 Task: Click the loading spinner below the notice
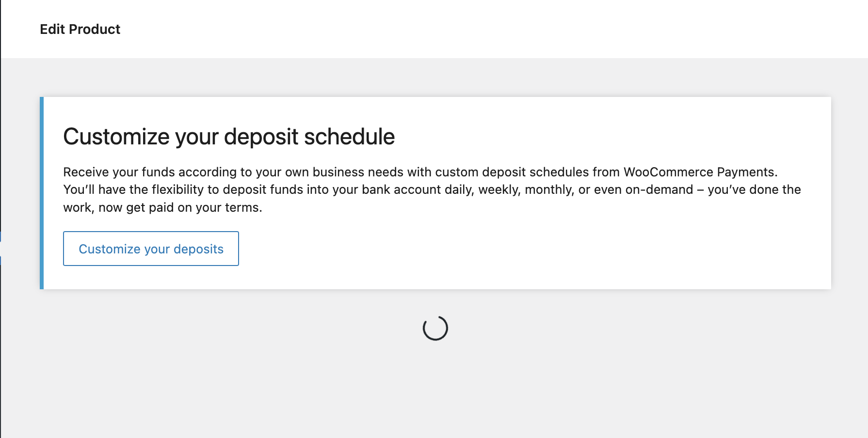coord(435,328)
